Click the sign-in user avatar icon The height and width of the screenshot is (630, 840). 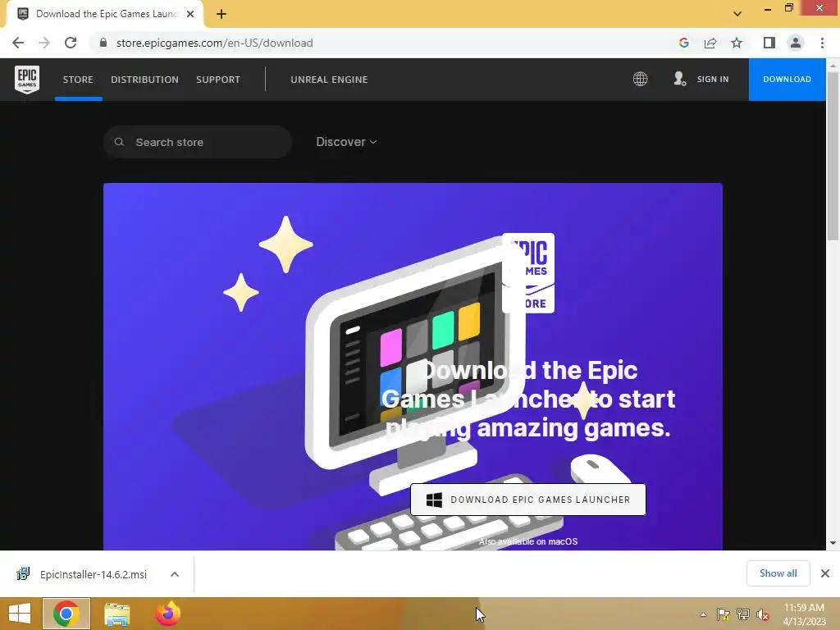679,79
